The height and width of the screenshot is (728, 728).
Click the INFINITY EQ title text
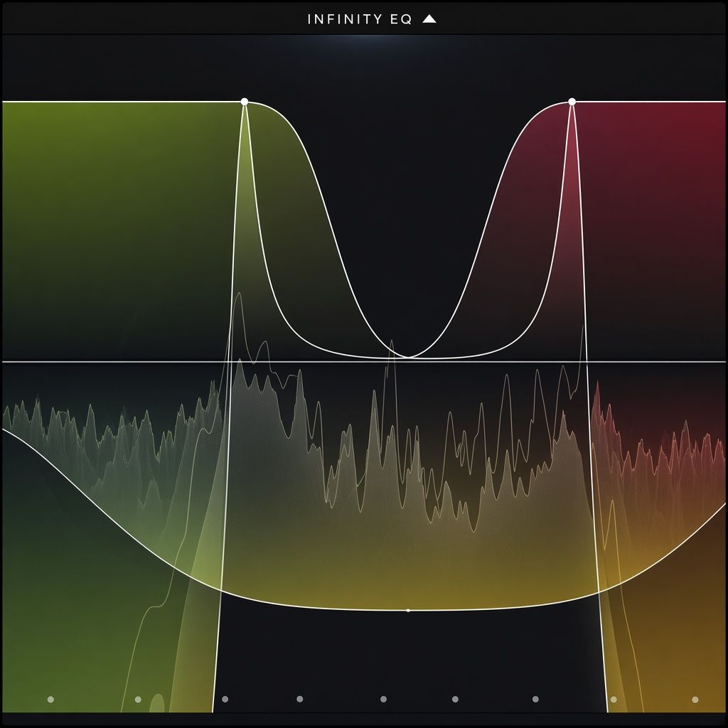(x=359, y=19)
